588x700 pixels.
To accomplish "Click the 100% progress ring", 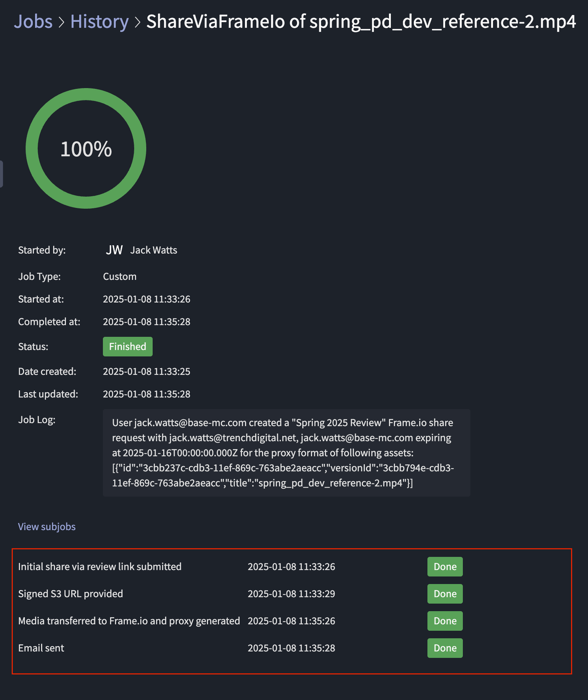I will [x=86, y=148].
